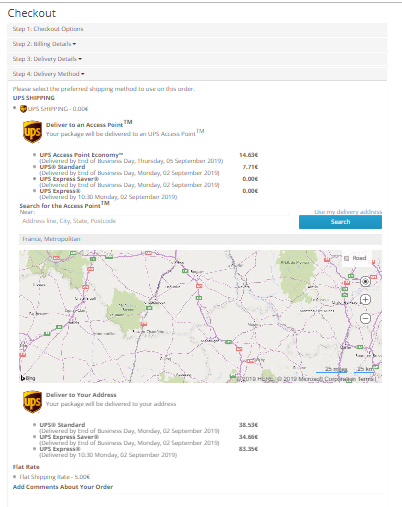Collapse Step 4: Delivery Method
Screen dimensions: 402x507
point(48,74)
